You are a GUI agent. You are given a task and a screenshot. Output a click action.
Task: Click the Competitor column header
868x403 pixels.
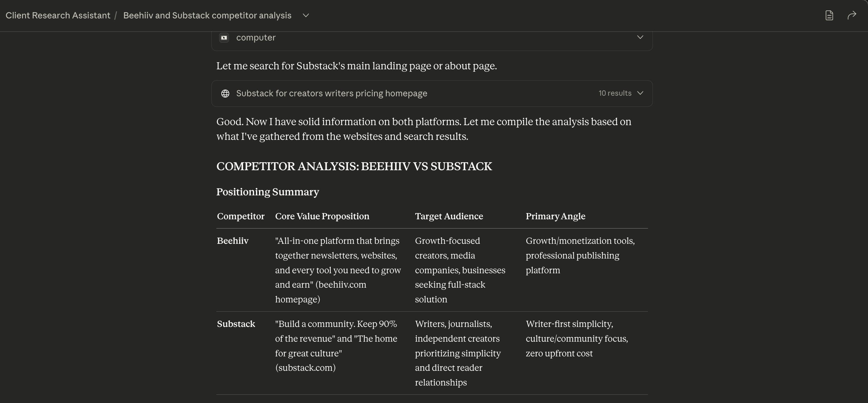click(x=241, y=216)
